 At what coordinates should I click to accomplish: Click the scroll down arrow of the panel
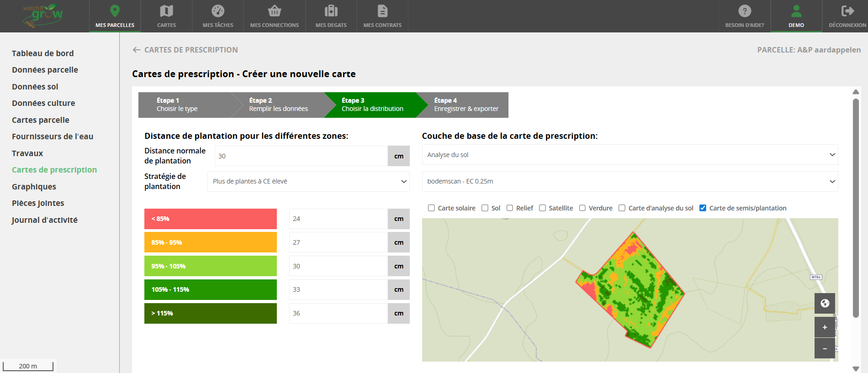[x=856, y=369]
